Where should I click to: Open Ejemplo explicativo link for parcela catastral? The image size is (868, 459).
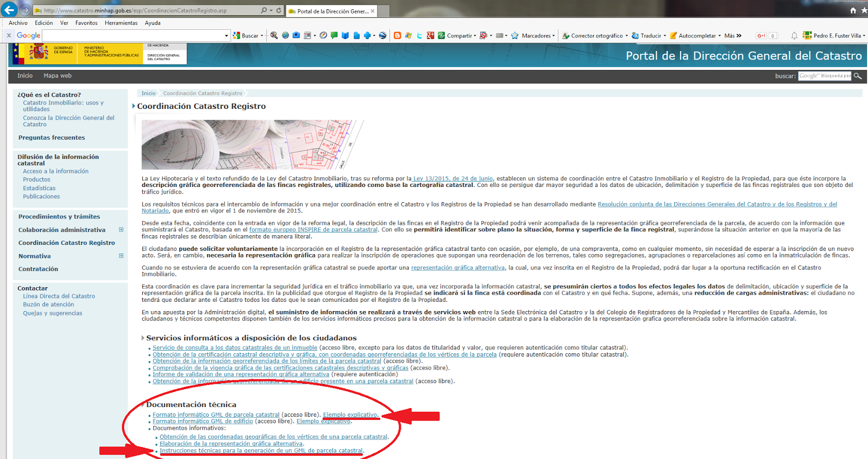350,415
